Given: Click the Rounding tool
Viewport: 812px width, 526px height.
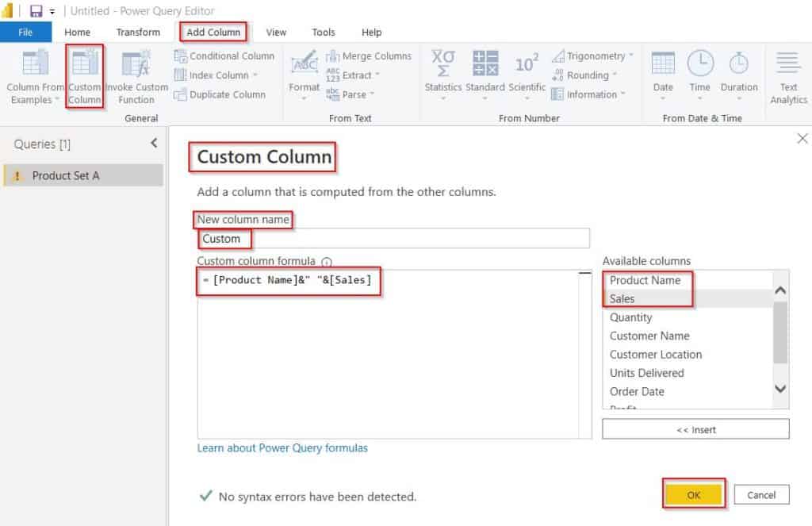Looking at the screenshot, I should [584, 75].
